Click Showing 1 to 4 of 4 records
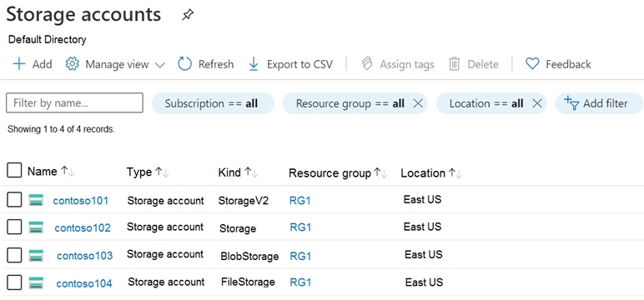 coord(61,129)
